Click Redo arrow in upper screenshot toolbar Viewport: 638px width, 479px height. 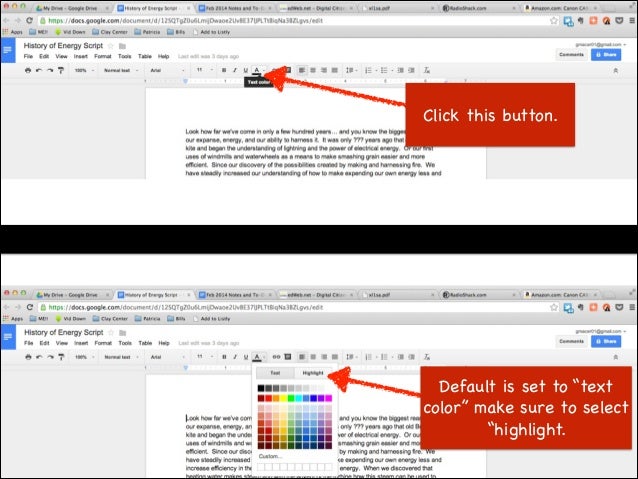[x=50, y=70]
